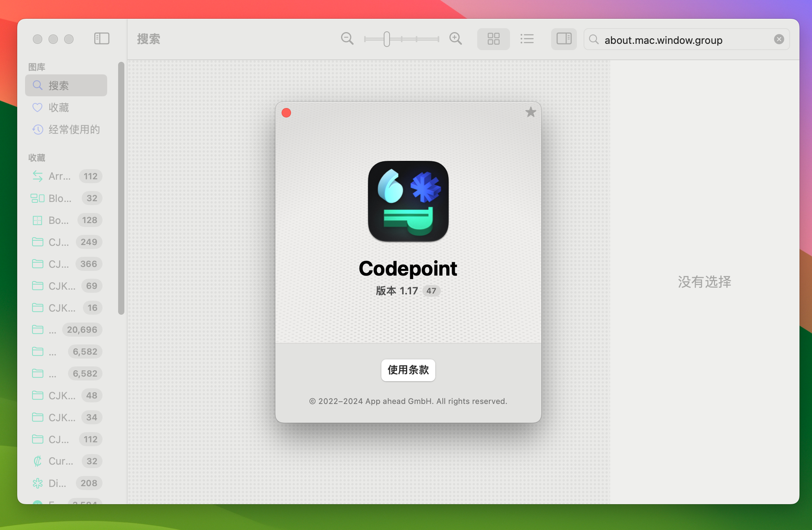The height and width of the screenshot is (530, 812).
Task: Open the CJK... collection with 16
Action: click(66, 308)
